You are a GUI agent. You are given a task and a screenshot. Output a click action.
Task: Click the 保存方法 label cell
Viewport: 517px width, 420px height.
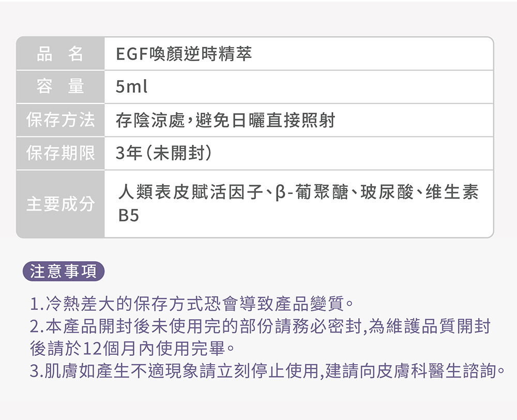tap(60, 121)
